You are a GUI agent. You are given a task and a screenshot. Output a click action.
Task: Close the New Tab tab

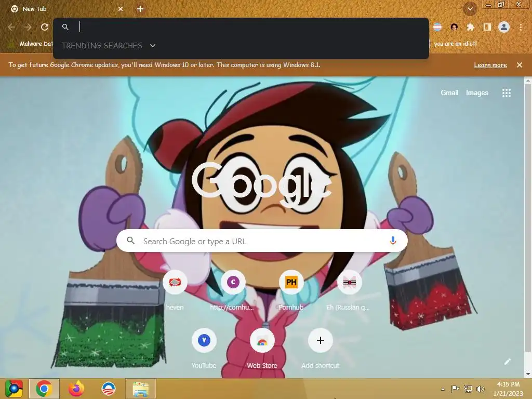pyautogui.click(x=121, y=9)
